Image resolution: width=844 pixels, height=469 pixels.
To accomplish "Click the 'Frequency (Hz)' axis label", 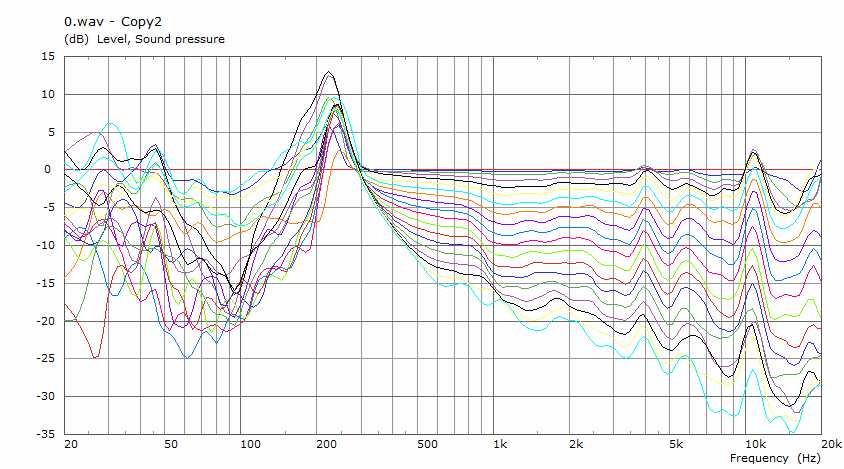I will coord(775,458).
